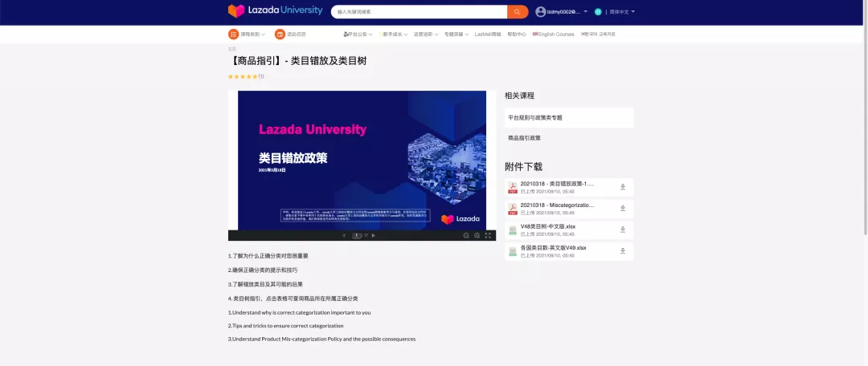Click the five-star course rating
The image size is (868, 366).
click(x=243, y=77)
